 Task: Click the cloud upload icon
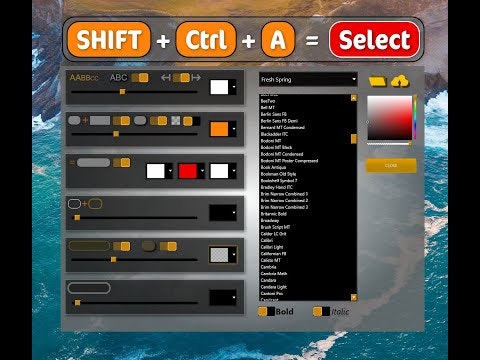click(400, 81)
